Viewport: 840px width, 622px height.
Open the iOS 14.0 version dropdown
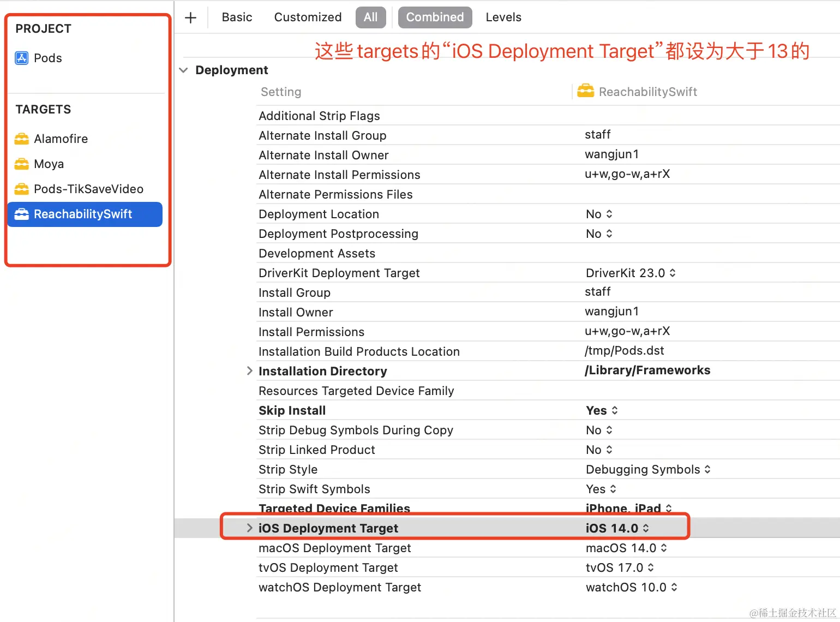pos(617,528)
